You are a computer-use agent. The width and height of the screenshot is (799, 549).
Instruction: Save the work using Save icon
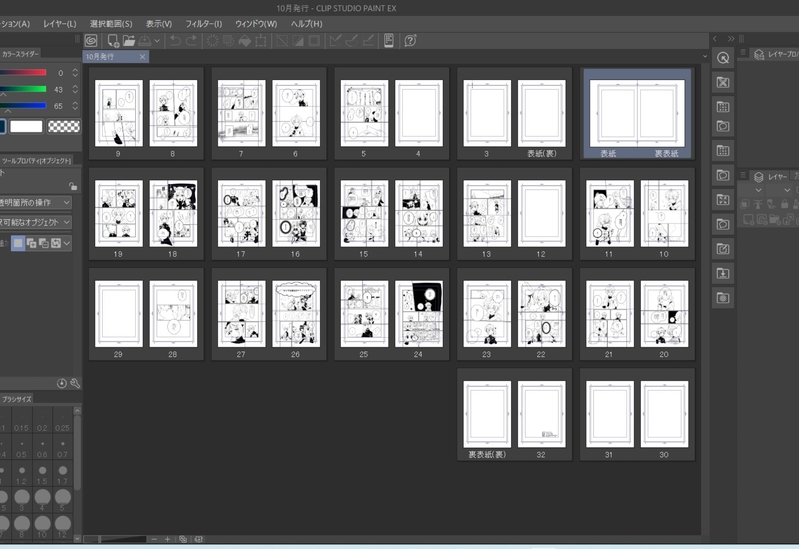pos(145,40)
